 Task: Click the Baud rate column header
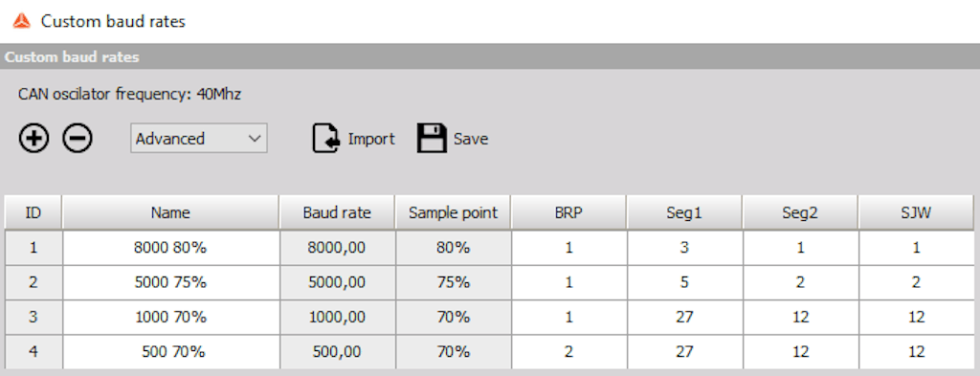click(x=337, y=213)
